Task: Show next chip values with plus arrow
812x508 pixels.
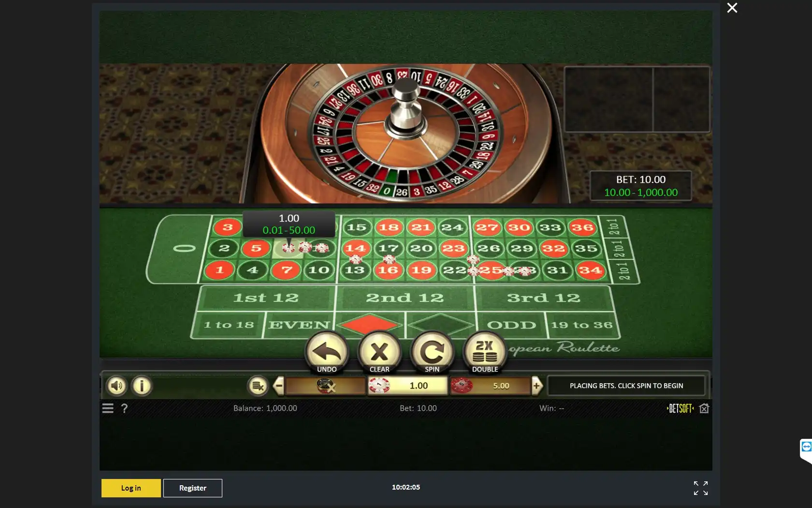Action: pos(536,386)
